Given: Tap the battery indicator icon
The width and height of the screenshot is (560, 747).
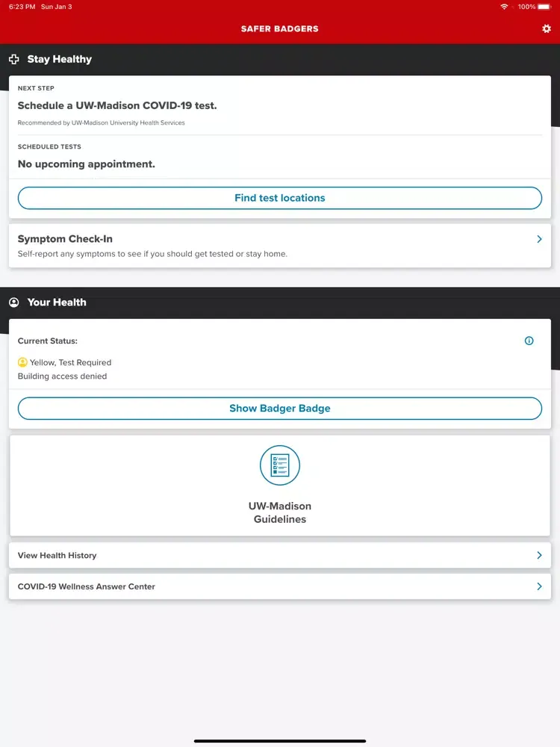Looking at the screenshot, I should [x=545, y=7].
